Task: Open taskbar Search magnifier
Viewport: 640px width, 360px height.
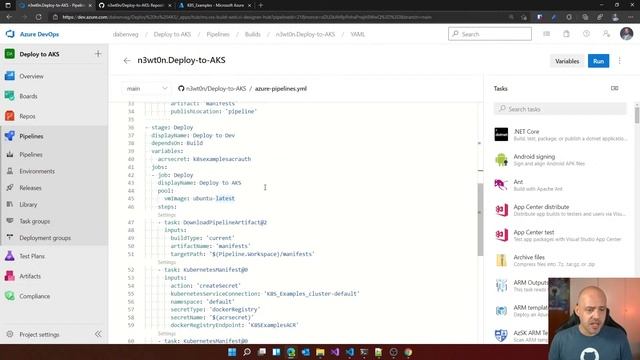Action: coord(247,352)
